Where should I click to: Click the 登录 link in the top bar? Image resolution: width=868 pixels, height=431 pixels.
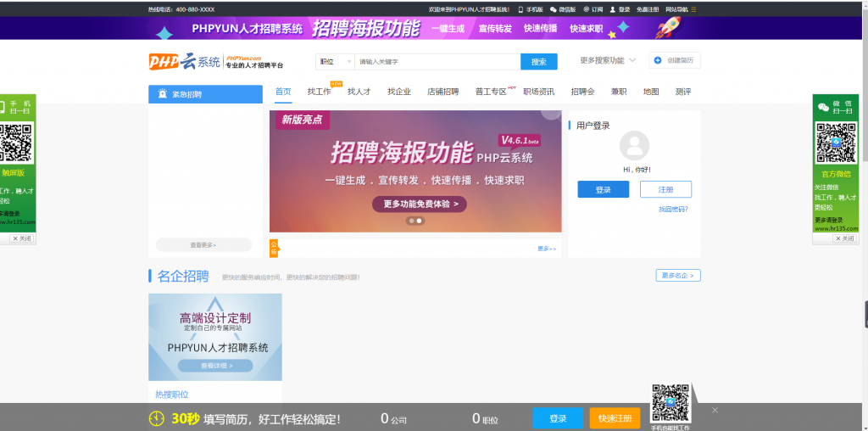(x=620, y=9)
